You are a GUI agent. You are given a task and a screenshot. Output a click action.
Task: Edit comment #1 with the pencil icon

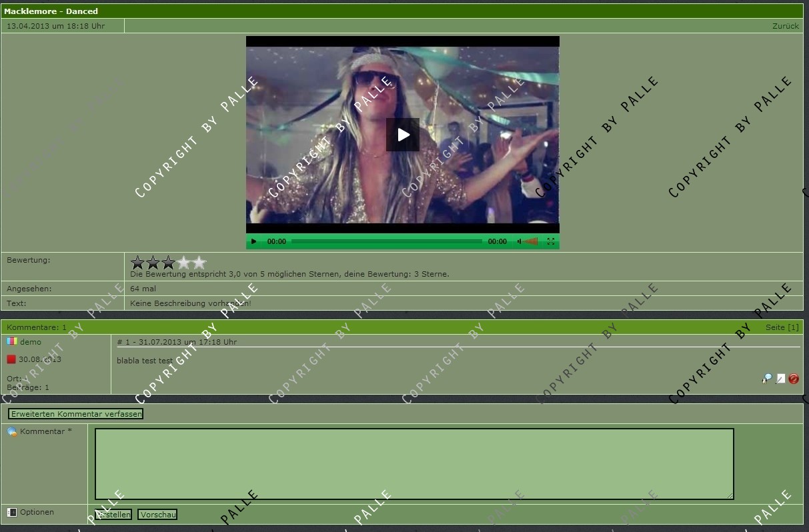pos(780,379)
